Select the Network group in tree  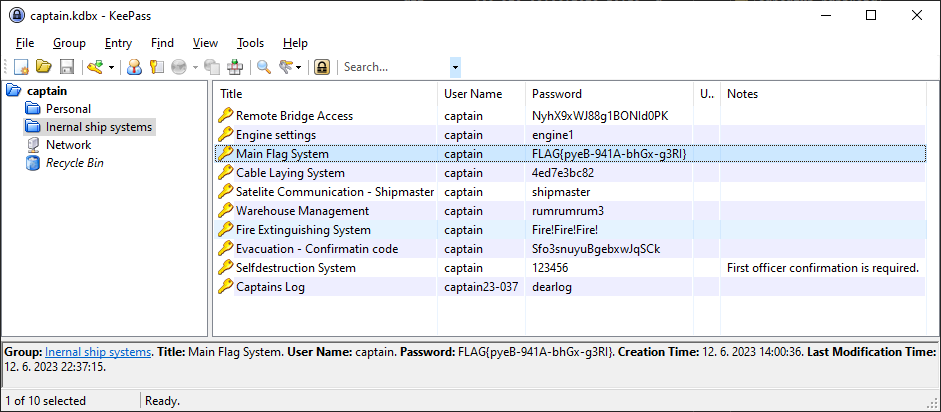[x=68, y=145]
